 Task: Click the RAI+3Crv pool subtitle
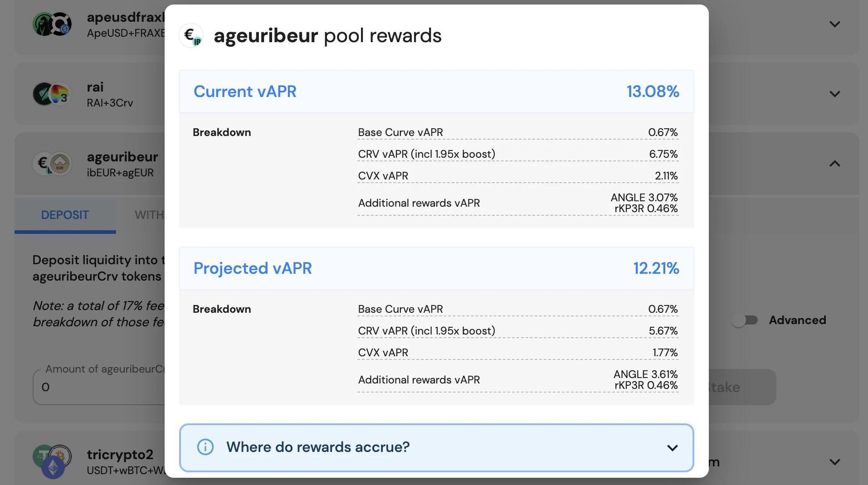click(x=110, y=103)
